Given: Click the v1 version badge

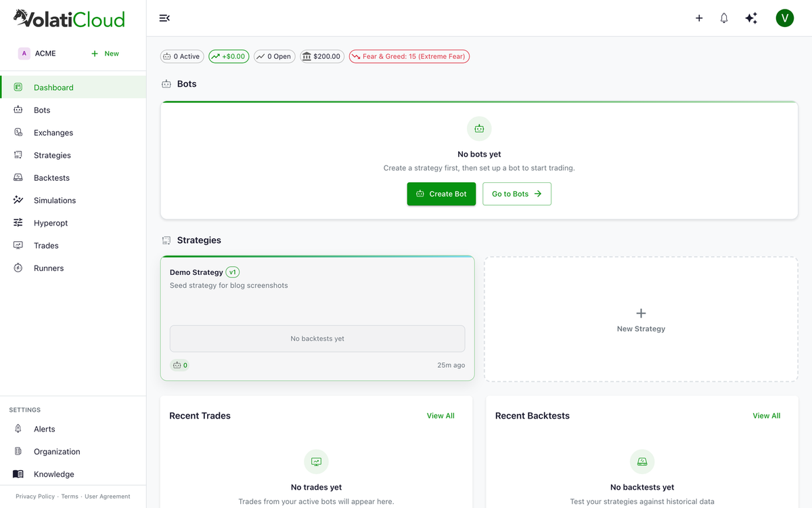Looking at the screenshot, I should tap(233, 272).
